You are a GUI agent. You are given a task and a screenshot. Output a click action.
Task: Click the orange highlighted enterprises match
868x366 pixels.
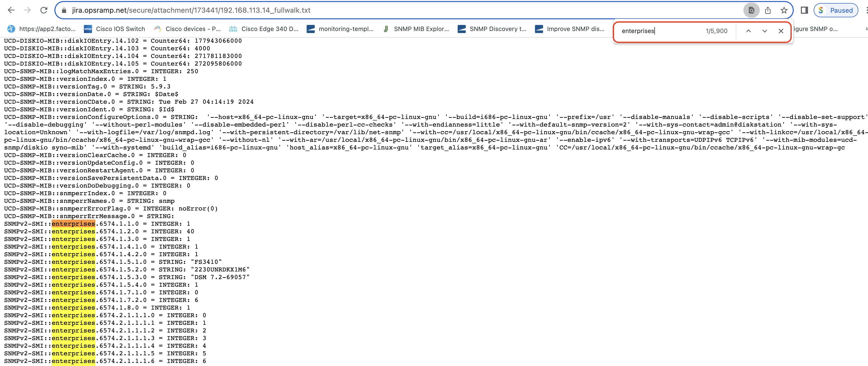point(73,224)
